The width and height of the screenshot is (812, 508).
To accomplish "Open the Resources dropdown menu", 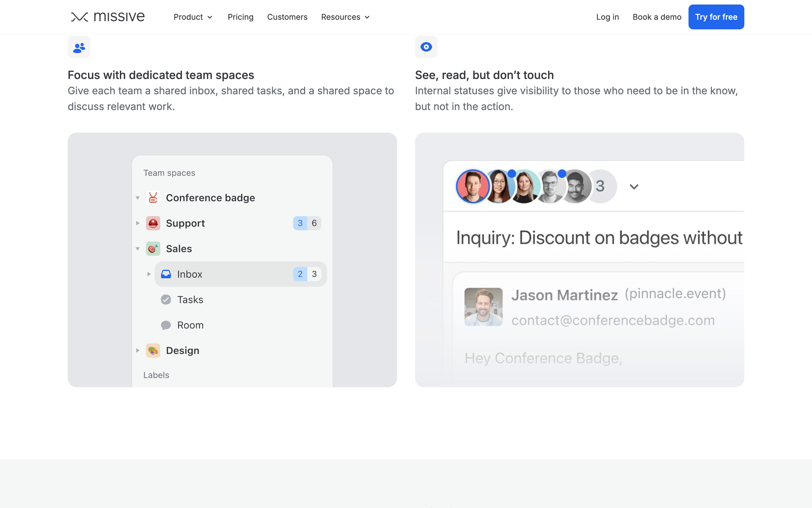I will click(x=345, y=17).
